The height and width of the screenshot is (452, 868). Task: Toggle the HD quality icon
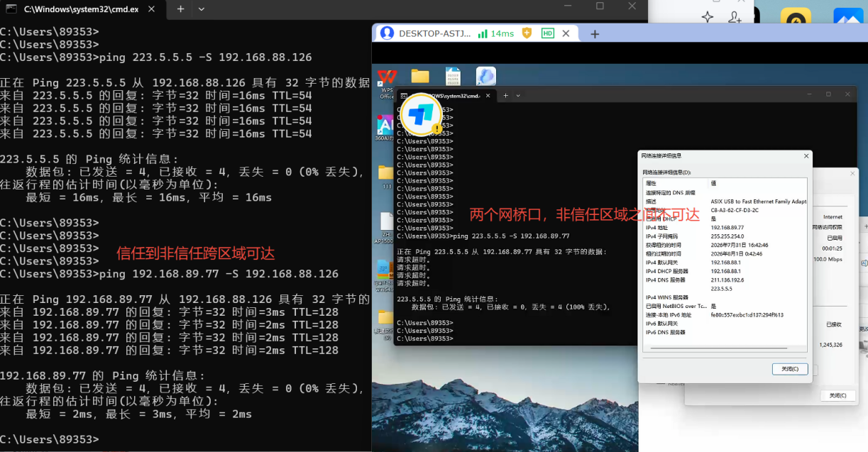[547, 33]
